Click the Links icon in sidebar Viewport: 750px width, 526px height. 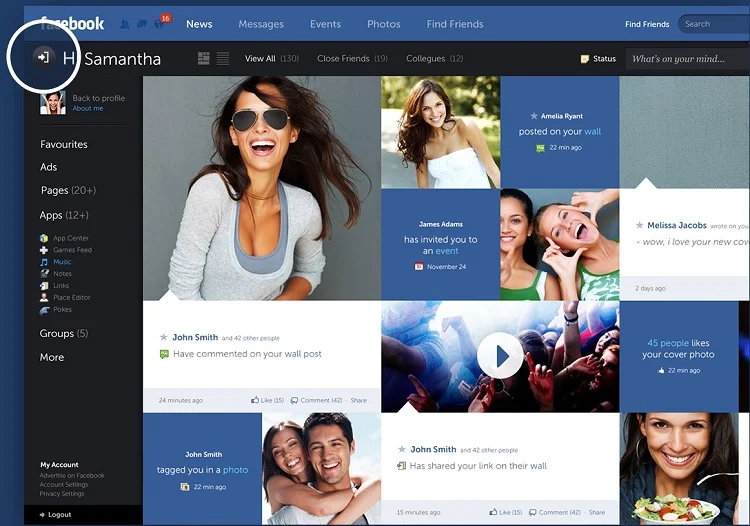(44, 285)
